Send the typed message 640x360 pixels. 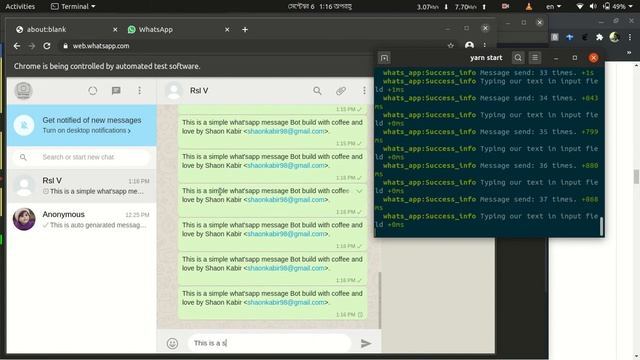point(366,343)
